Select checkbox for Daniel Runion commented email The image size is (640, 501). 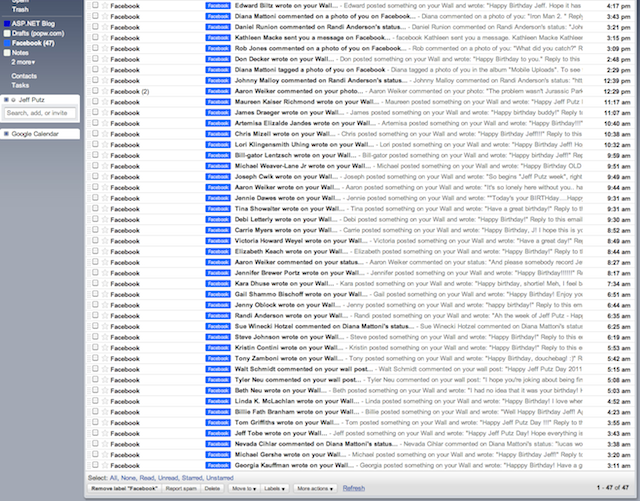click(x=95, y=26)
